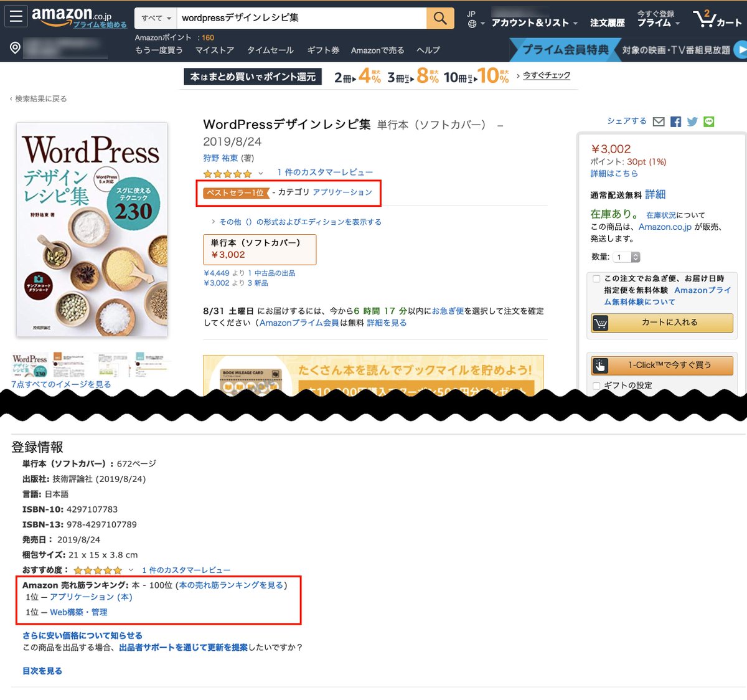Open the アプリケーション category link beside the badge
This screenshot has height=700, width=747.
tap(342, 192)
